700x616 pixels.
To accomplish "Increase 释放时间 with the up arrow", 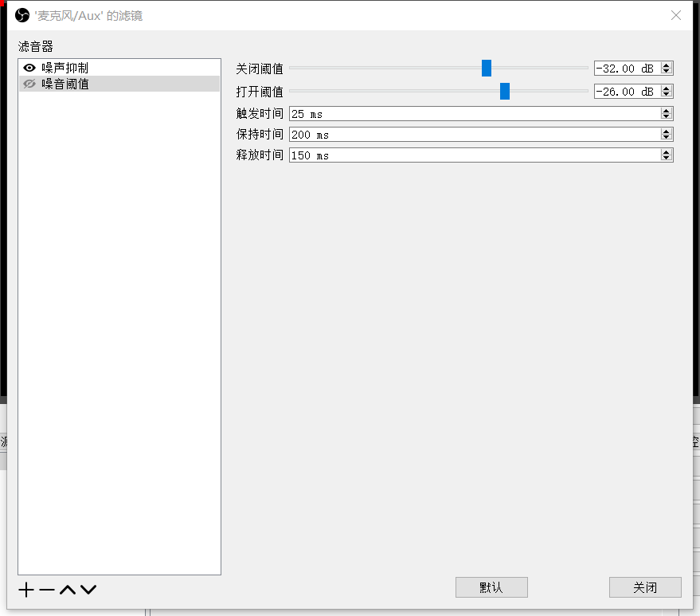I will tap(666, 151).
